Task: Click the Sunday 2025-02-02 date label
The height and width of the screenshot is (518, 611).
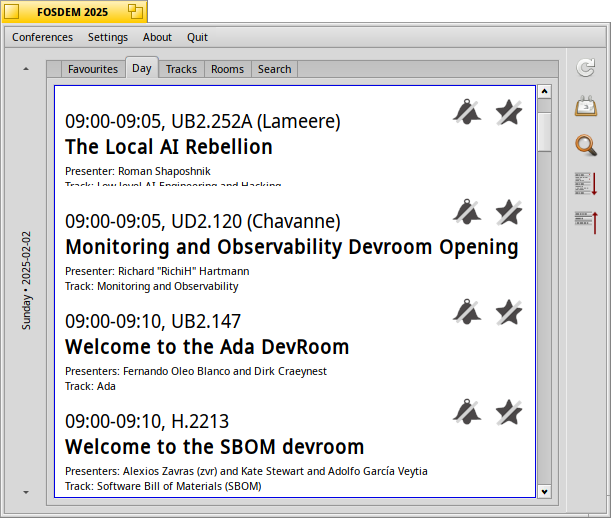Action: tap(26, 281)
